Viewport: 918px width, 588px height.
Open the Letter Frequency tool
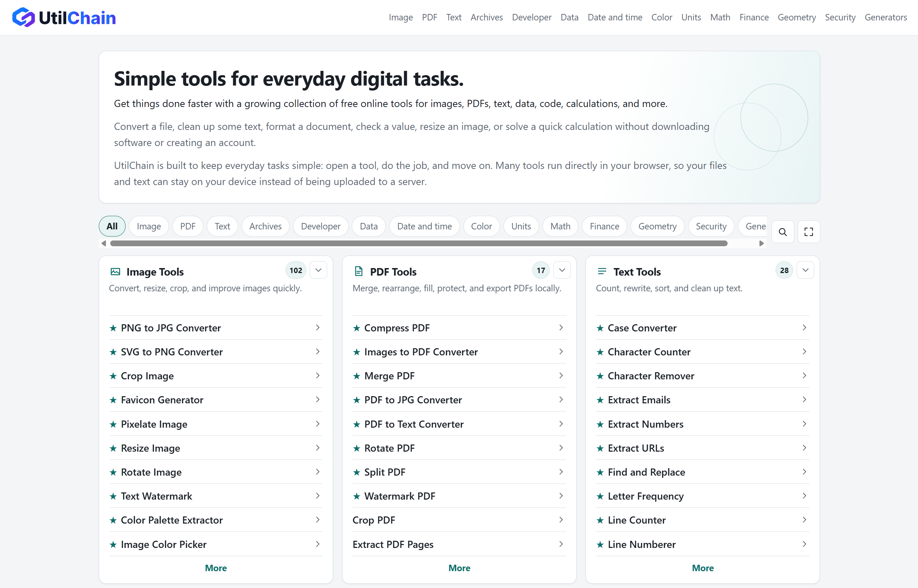[702, 496]
